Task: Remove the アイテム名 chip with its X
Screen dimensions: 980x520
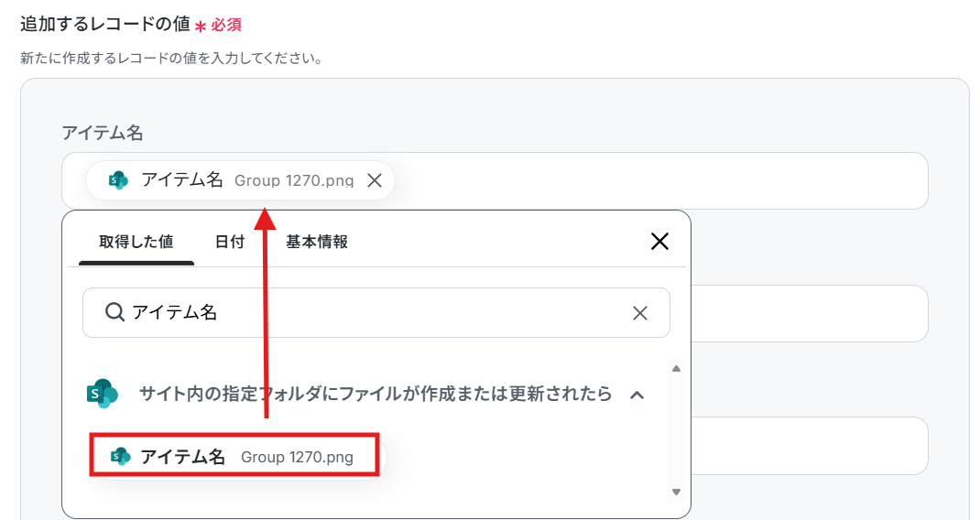Action: 375,180
